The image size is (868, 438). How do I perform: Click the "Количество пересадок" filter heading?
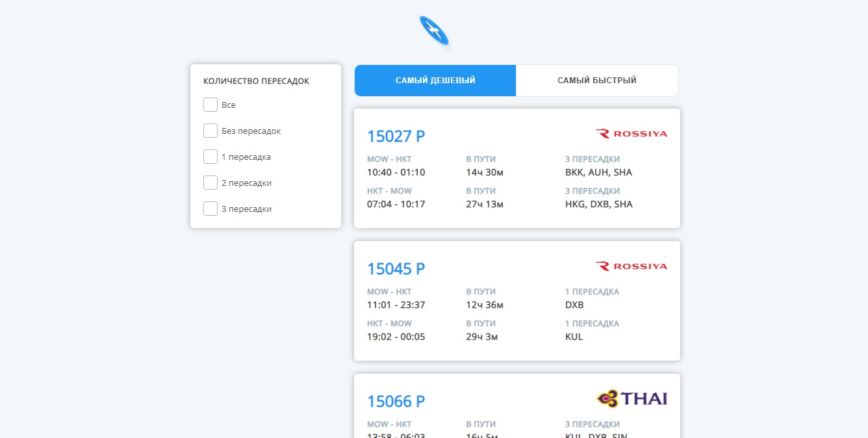pos(256,81)
